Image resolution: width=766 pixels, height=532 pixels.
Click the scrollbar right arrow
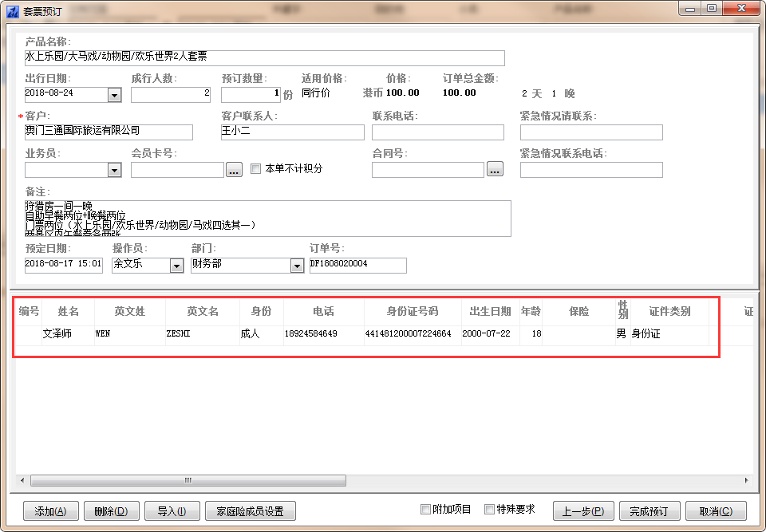point(746,481)
